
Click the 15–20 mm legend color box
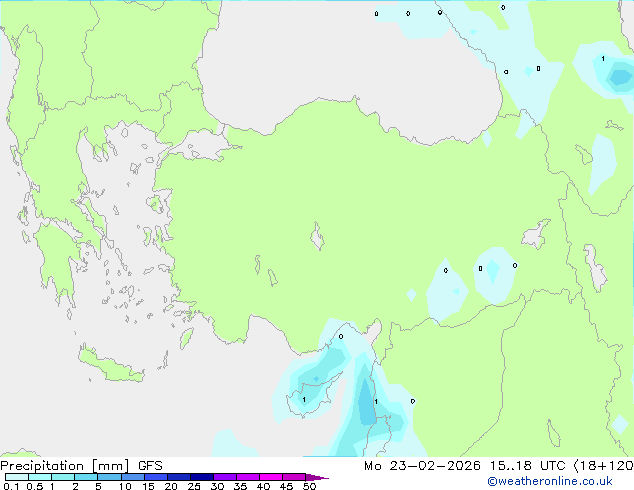[x=155, y=477]
